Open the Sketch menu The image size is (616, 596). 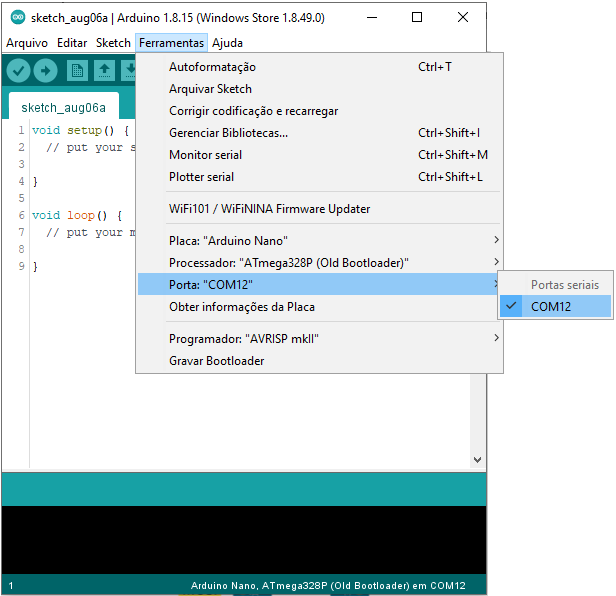[113, 43]
